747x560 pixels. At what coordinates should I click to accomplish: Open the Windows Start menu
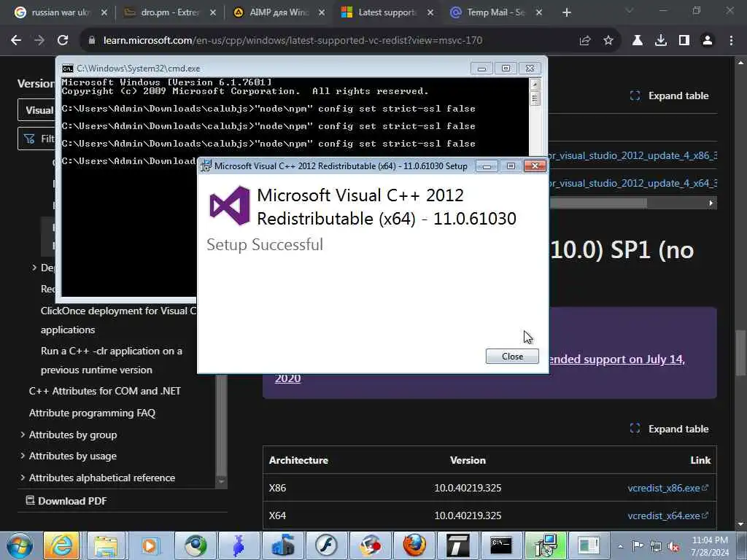coord(19,545)
